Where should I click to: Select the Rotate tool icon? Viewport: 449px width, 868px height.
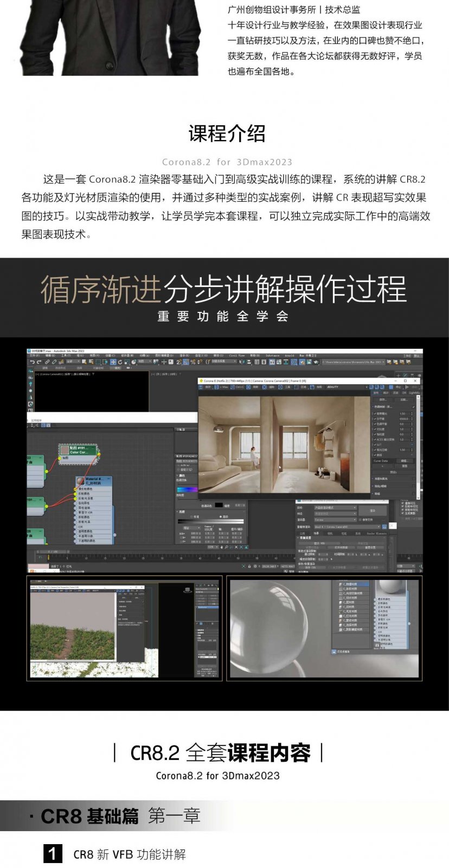[120, 362]
